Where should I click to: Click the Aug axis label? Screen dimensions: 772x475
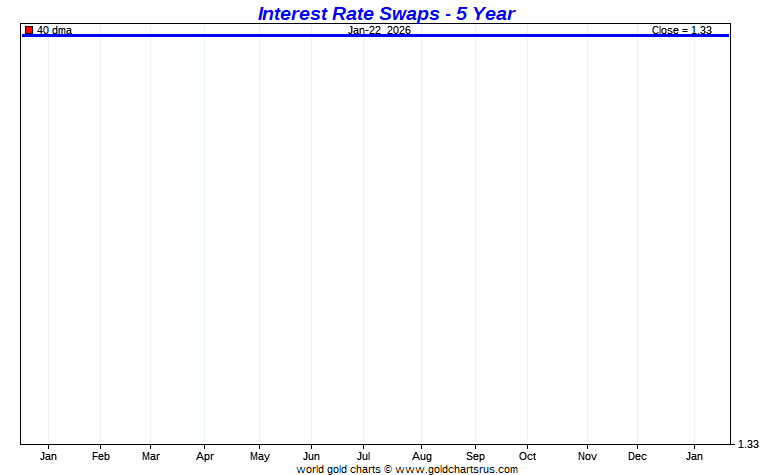421,456
